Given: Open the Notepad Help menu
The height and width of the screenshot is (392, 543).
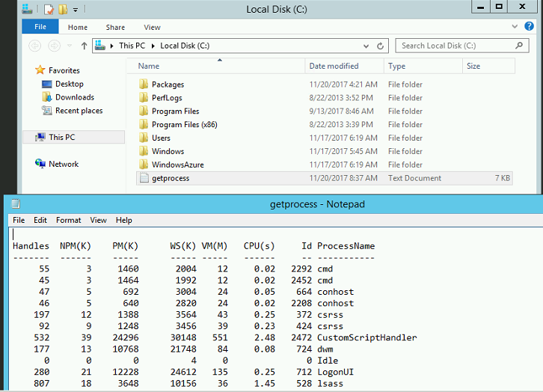Looking at the screenshot, I should point(124,220).
